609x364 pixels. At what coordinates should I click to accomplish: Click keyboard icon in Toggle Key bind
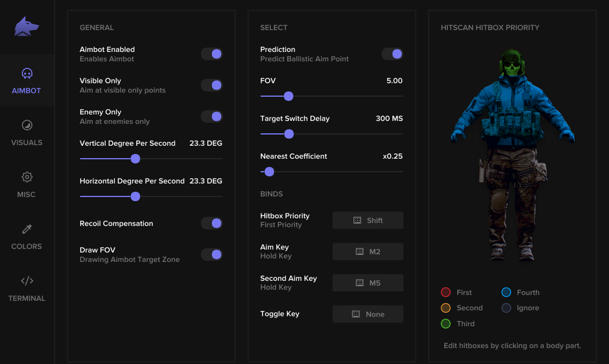(x=356, y=314)
